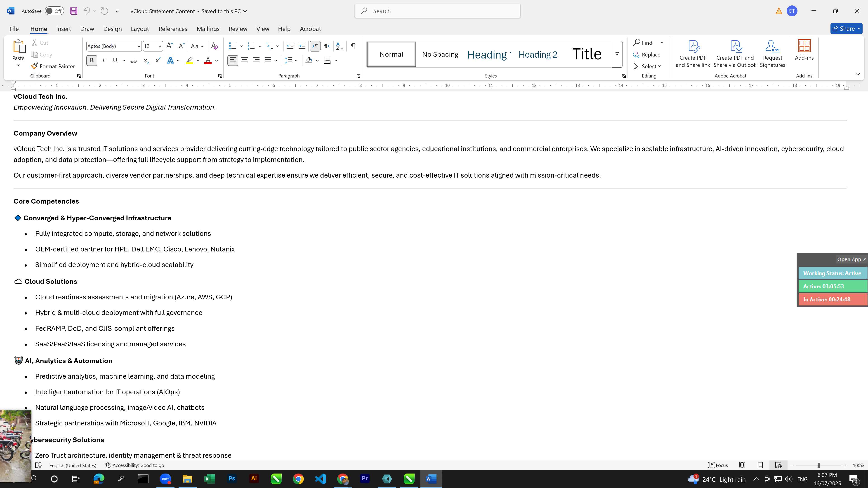
Task: Apply the Heading 2 style
Action: click(538, 54)
